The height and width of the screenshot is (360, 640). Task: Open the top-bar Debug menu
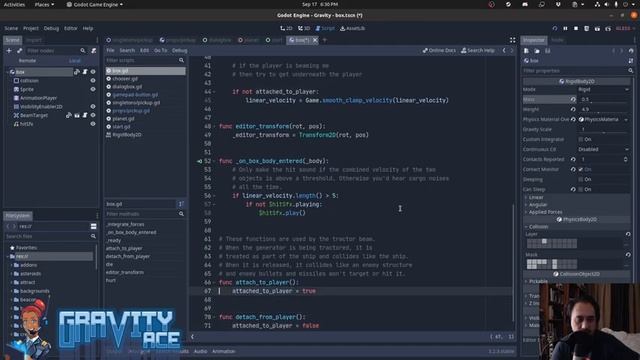(51, 29)
